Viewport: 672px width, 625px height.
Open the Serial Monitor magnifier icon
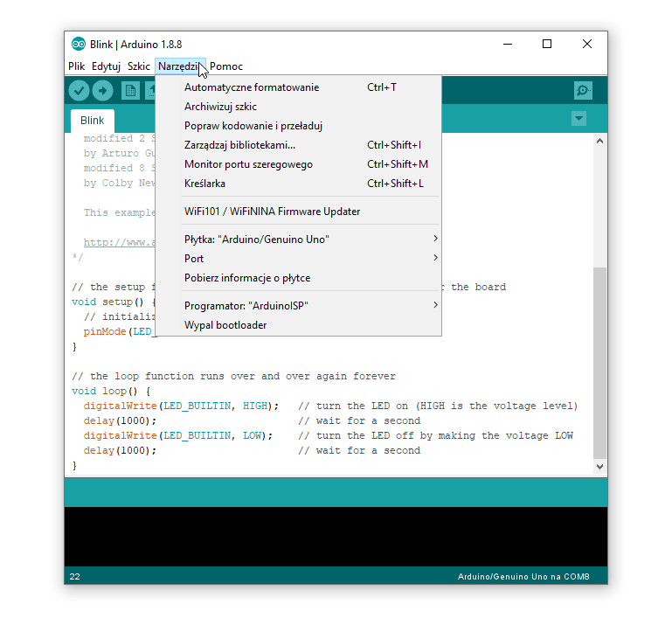[x=583, y=90]
